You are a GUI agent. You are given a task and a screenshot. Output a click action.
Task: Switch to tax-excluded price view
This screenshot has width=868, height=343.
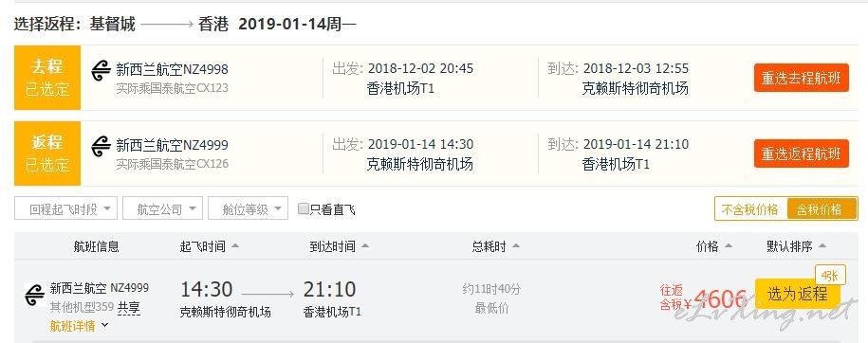(750, 209)
